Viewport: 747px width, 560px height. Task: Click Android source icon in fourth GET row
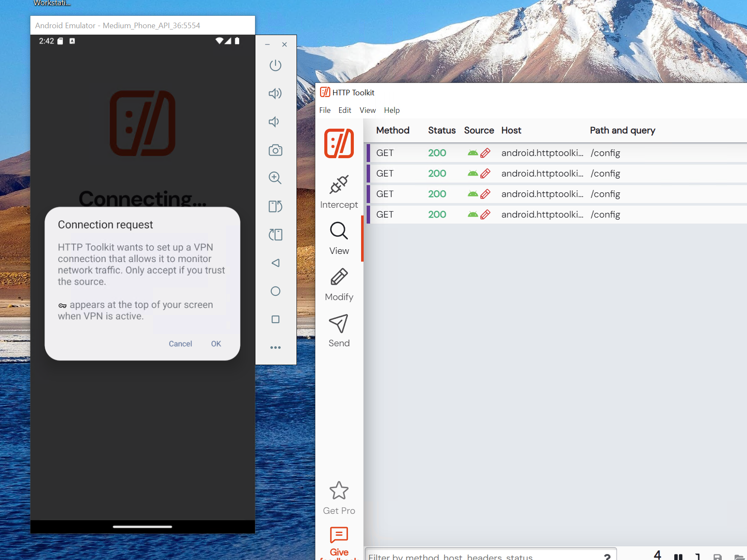tap(473, 215)
